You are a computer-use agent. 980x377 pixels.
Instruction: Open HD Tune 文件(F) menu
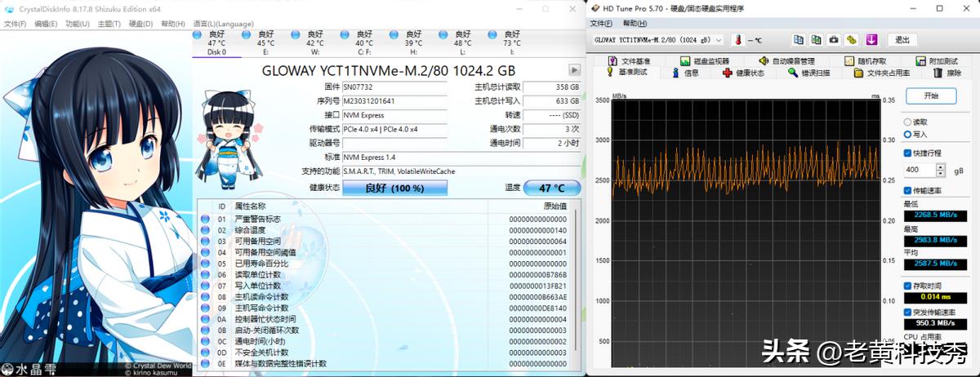tap(601, 23)
